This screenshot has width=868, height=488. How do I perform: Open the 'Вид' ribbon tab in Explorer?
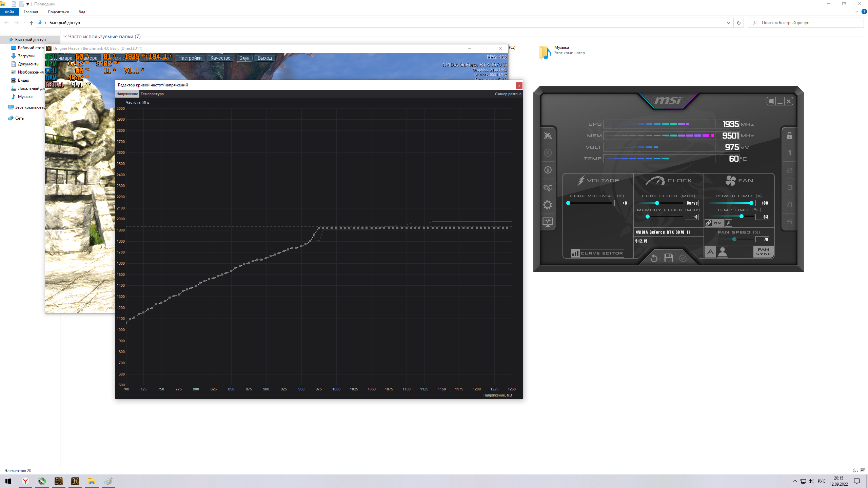point(82,12)
